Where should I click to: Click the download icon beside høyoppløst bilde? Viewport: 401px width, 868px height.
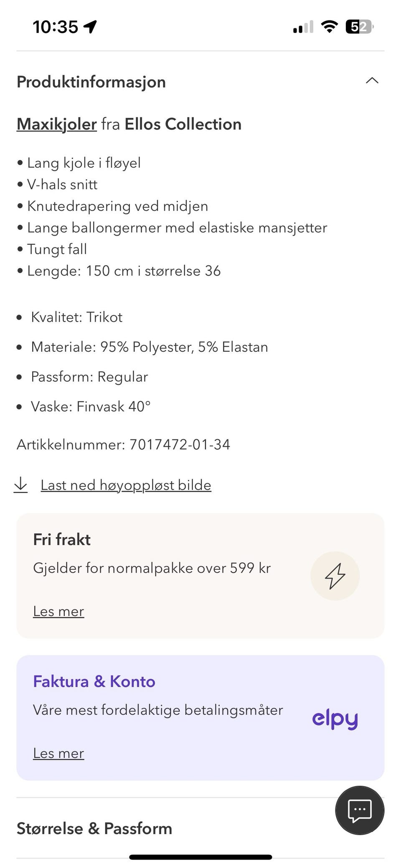point(21,485)
